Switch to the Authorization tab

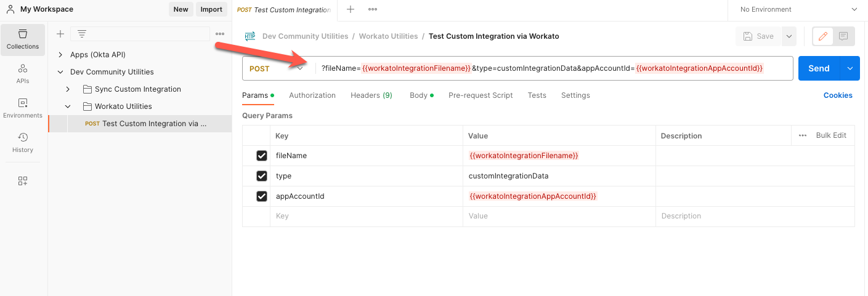point(312,95)
